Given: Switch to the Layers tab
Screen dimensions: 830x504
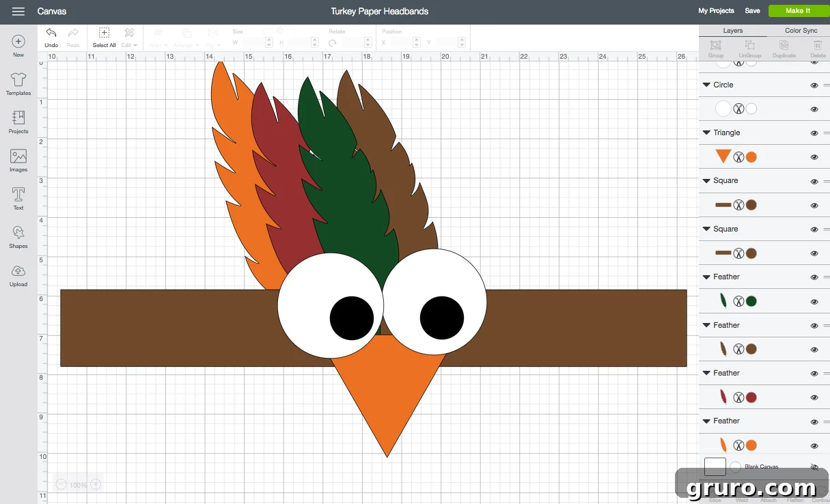Looking at the screenshot, I should click(732, 31).
